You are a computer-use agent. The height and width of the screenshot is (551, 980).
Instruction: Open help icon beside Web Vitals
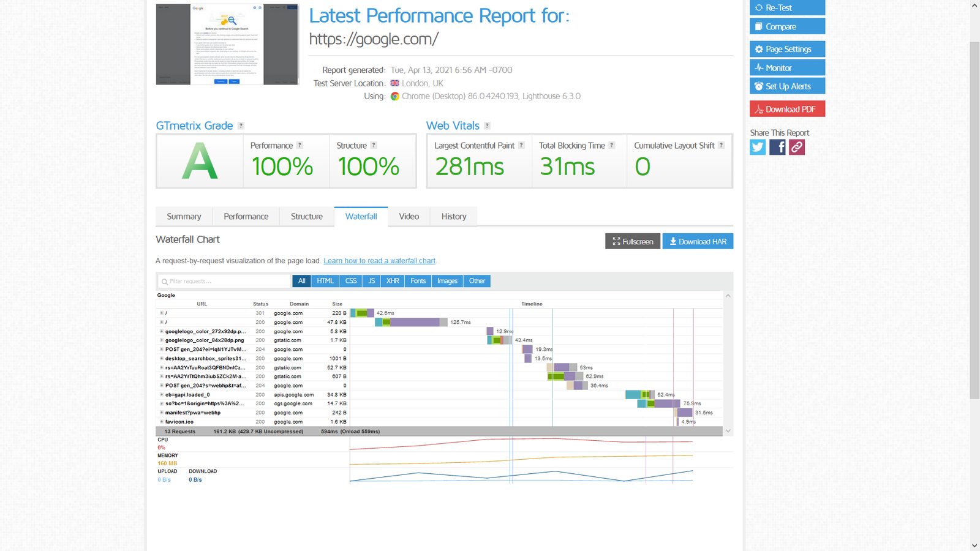[487, 126]
